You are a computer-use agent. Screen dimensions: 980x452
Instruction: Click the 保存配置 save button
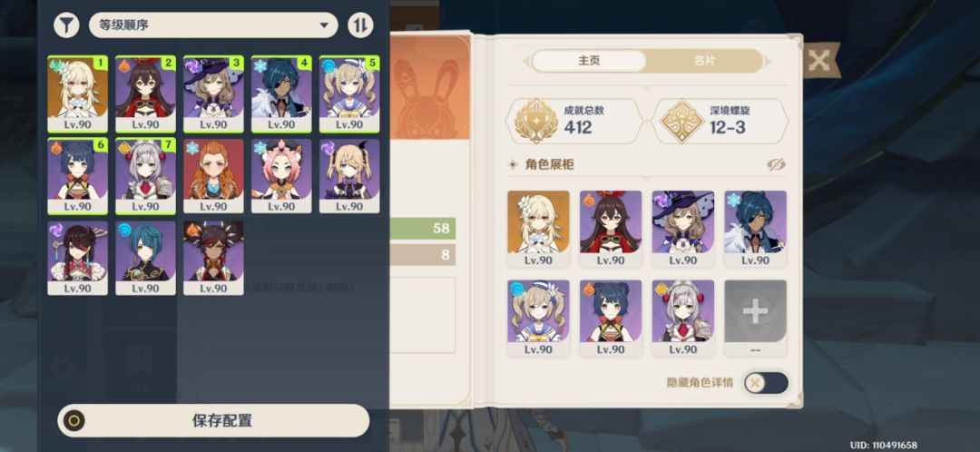pos(213,420)
